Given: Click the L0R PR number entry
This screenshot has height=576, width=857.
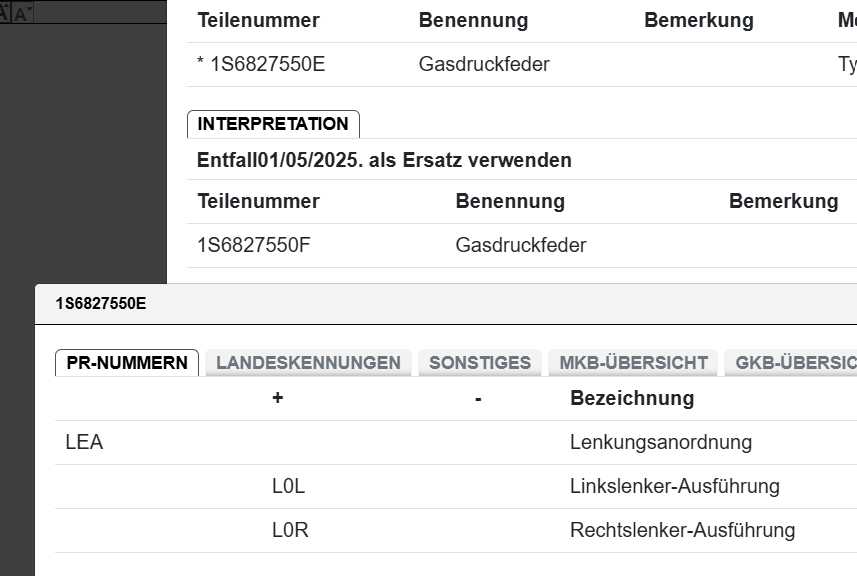Looking at the screenshot, I should (290, 531).
